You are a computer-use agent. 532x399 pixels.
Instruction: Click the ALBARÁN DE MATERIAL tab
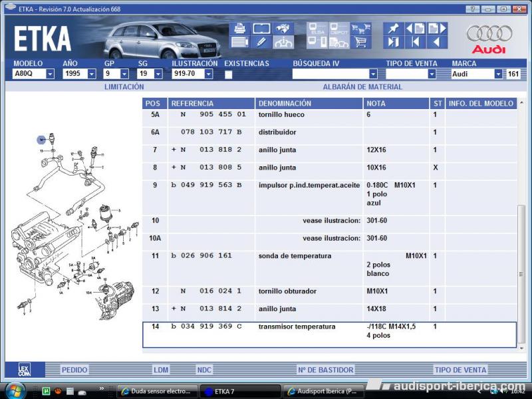pos(362,87)
